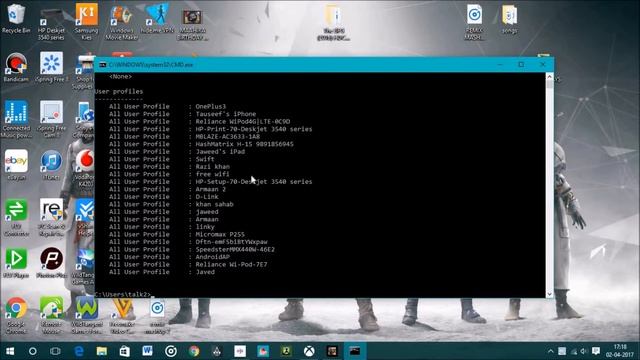Click the Micromax P255 profile entry
The height and width of the screenshot is (360, 640).
click(177, 234)
